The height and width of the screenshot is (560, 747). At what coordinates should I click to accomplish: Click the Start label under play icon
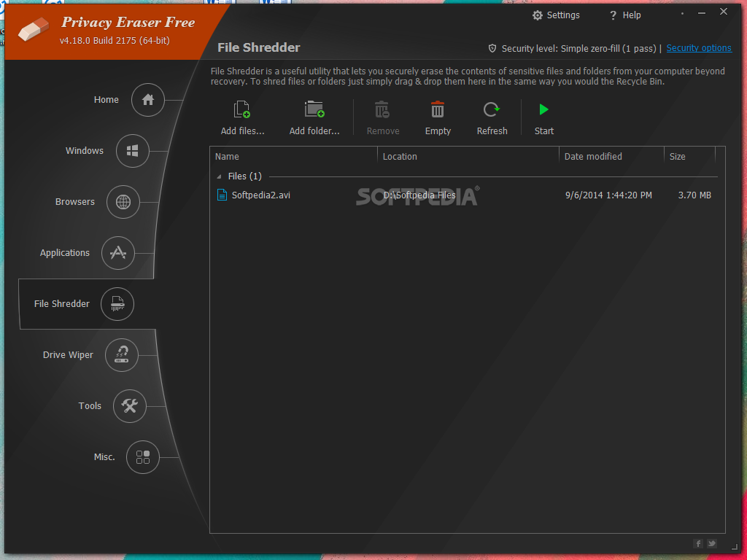tap(544, 131)
